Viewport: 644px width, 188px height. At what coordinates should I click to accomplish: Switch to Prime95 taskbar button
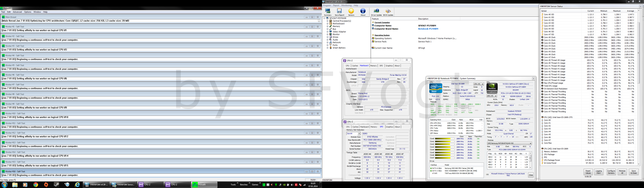click(204, 185)
